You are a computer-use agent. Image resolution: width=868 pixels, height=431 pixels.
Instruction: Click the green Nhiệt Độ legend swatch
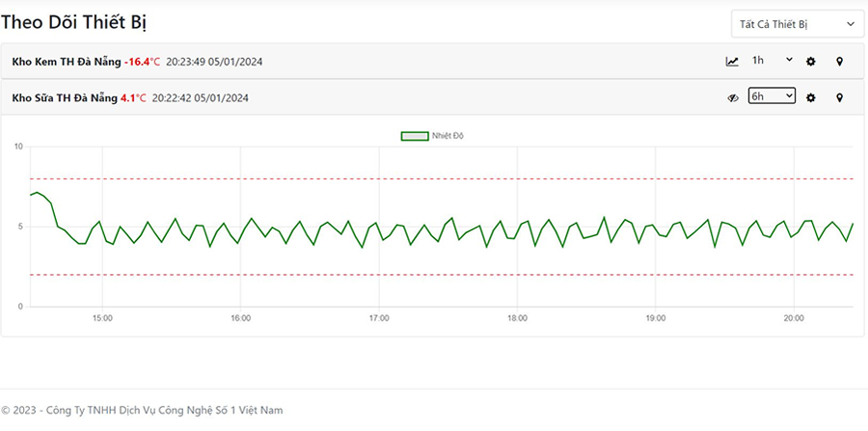pos(415,136)
